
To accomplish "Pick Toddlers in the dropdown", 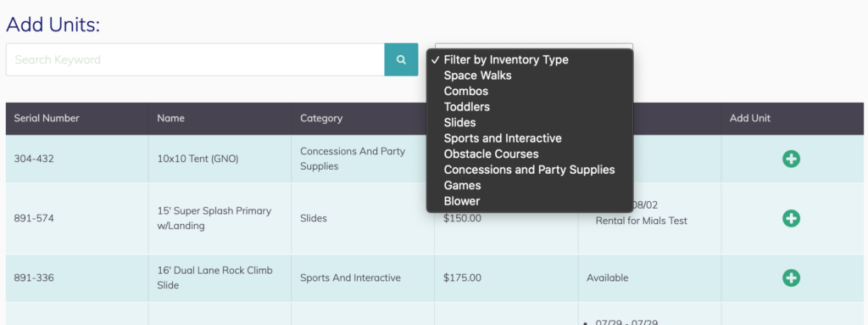I will (530, 106).
